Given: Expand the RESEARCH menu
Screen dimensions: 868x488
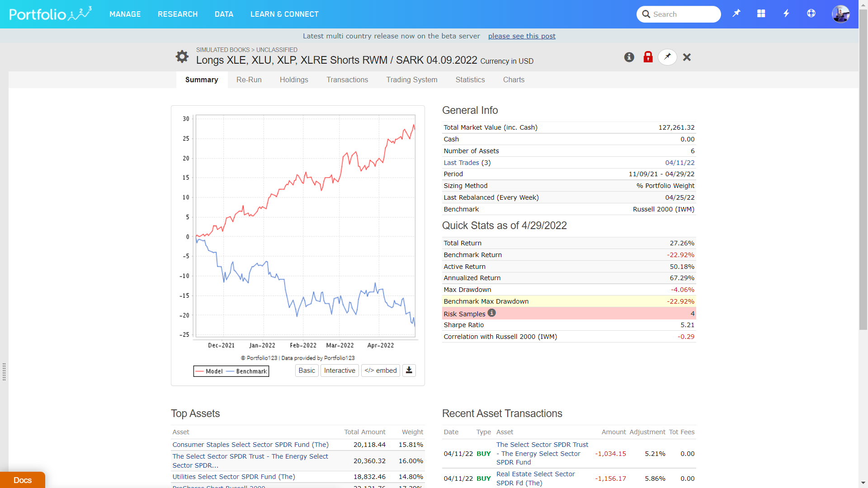Looking at the screenshot, I should pyautogui.click(x=178, y=14).
